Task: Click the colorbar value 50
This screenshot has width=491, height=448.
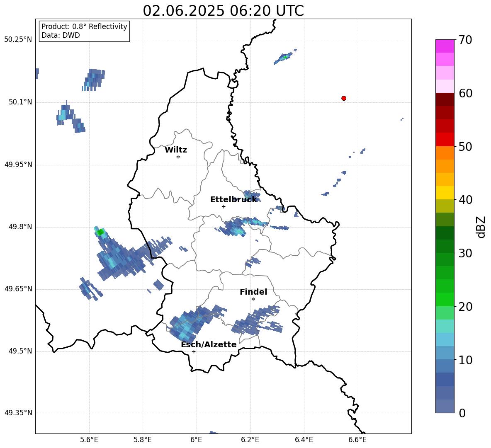Action: [x=465, y=146]
